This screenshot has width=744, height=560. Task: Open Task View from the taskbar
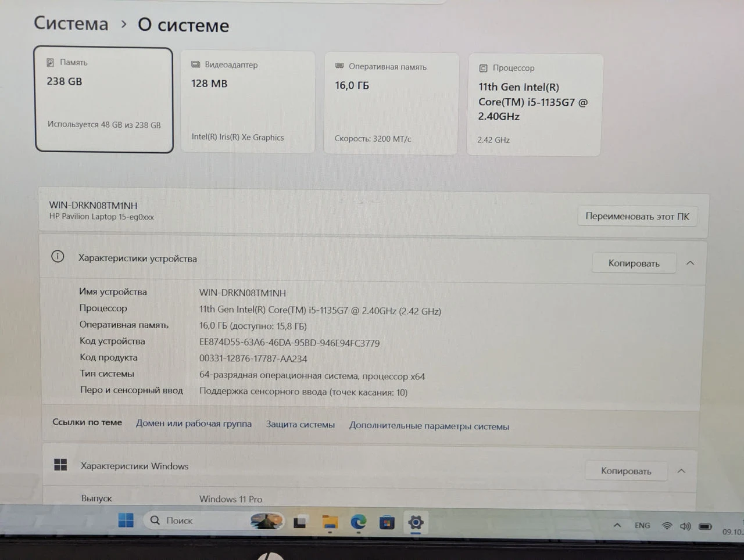(300, 522)
